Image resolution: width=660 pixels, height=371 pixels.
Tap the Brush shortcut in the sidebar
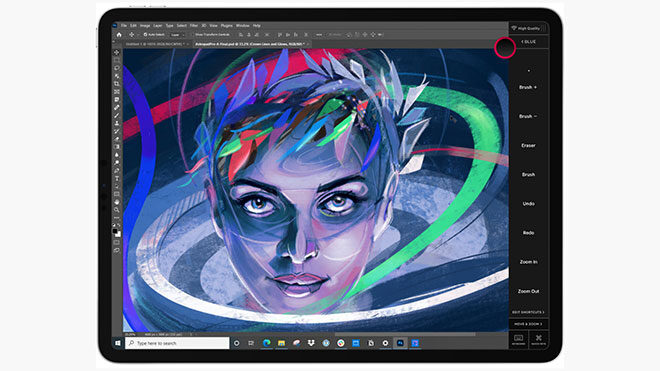[528, 174]
